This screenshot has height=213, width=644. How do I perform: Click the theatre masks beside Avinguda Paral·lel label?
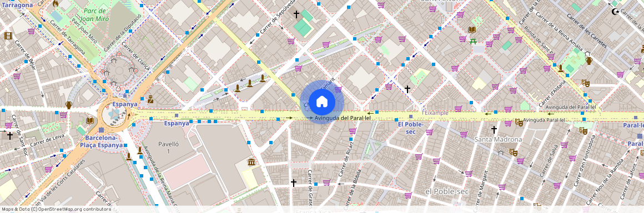click(x=519, y=122)
